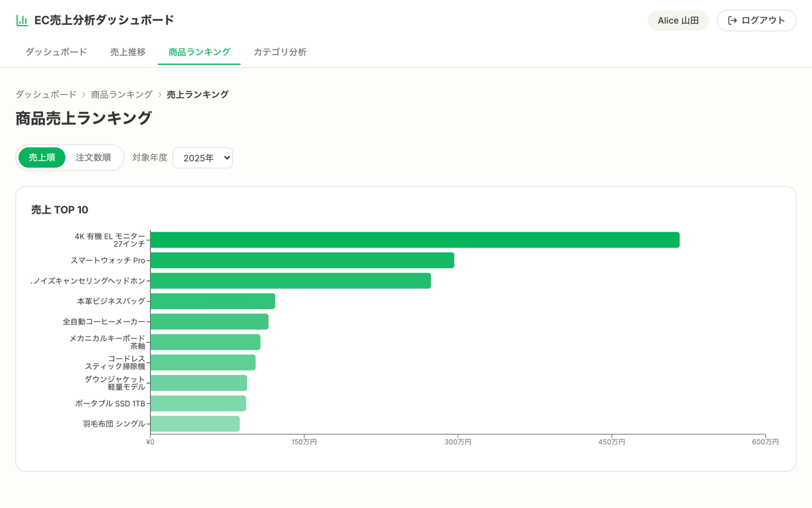This screenshot has width=812, height=508.
Task: Click the 羽毛布団 シングル axis label
Action: pyautogui.click(x=114, y=424)
